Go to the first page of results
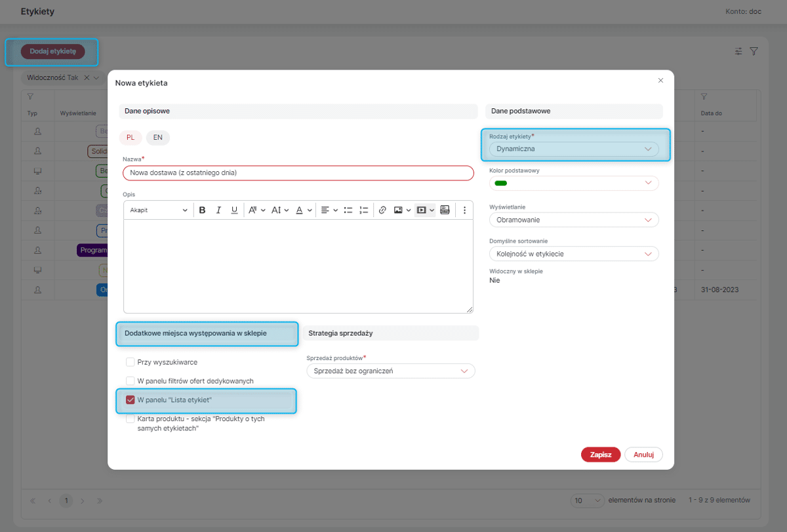The width and height of the screenshot is (787, 532). [33, 501]
